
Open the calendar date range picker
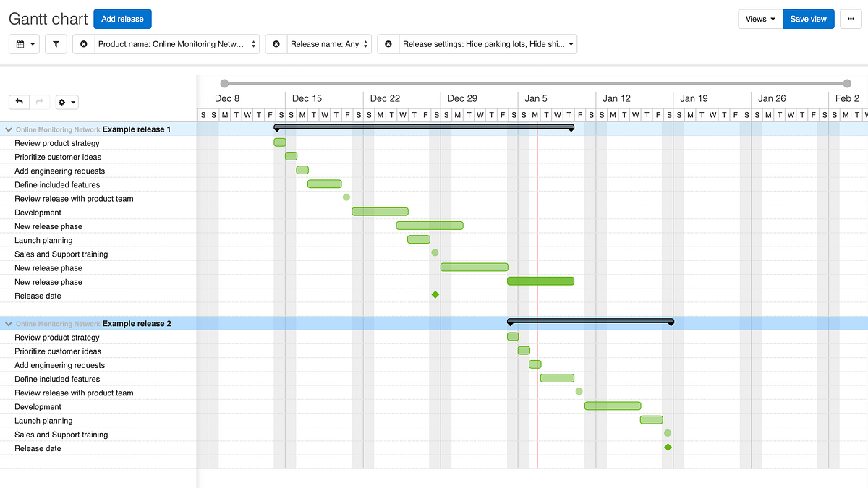25,44
